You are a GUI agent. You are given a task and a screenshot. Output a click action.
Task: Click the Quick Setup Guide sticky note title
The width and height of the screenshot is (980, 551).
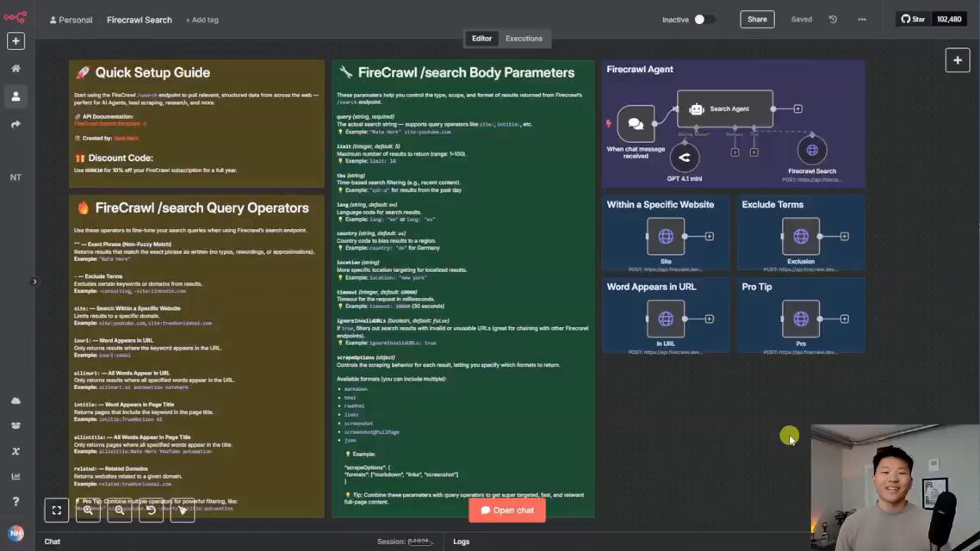[152, 72]
